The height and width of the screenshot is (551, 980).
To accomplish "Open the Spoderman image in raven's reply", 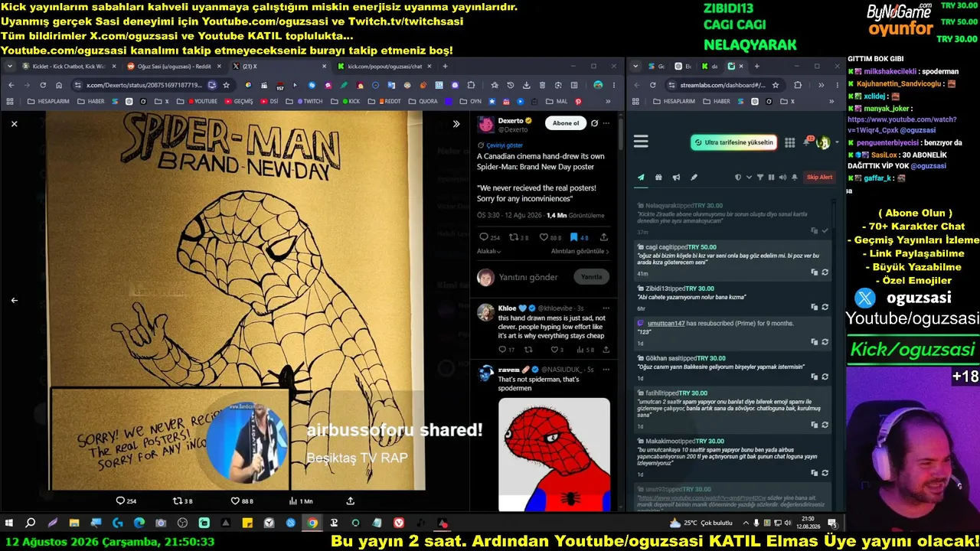I will click(554, 455).
